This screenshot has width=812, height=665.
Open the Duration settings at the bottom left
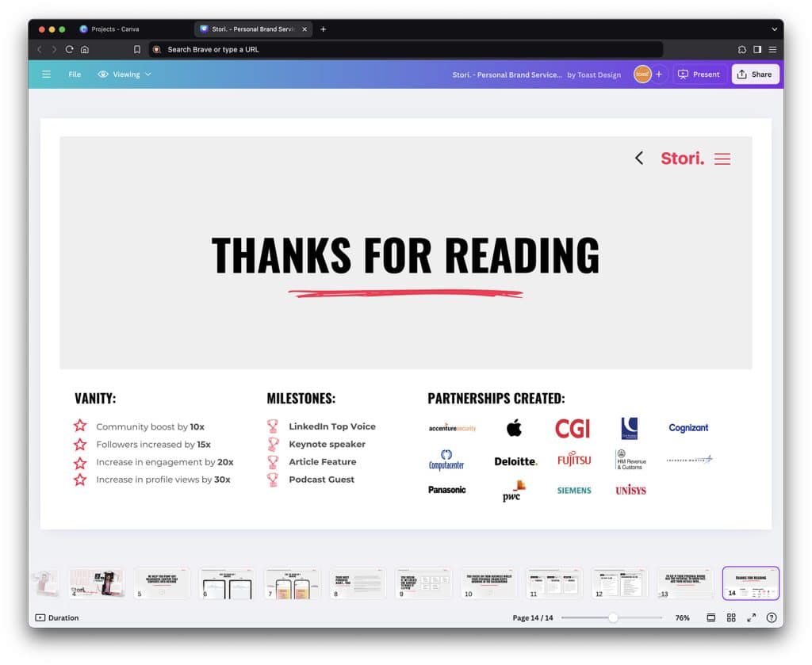coord(56,617)
